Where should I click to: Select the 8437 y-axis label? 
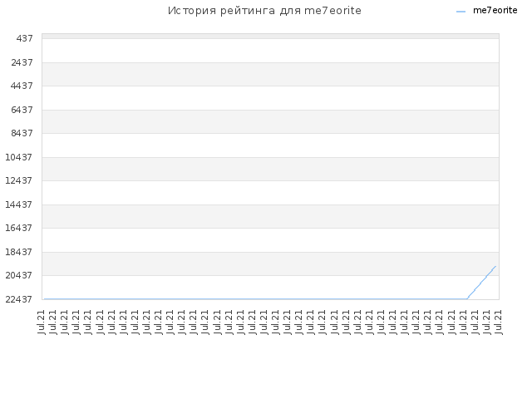[22, 133]
